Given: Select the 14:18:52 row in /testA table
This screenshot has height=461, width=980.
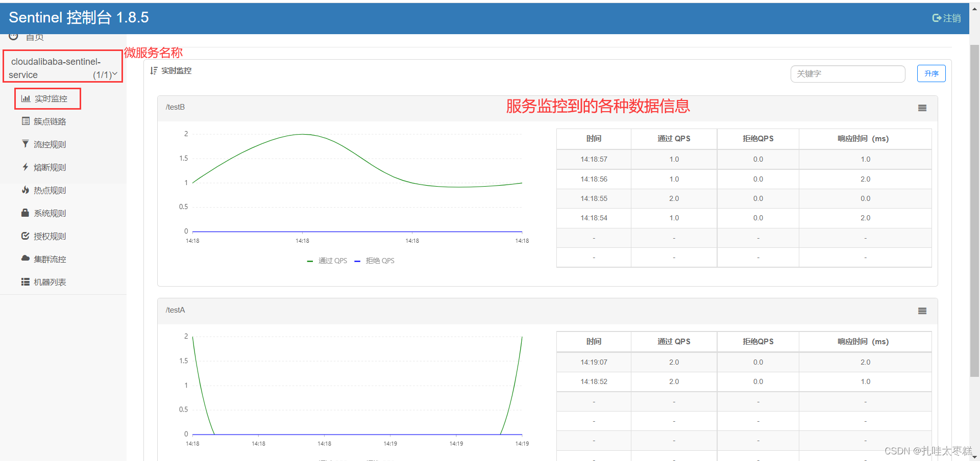Looking at the screenshot, I should (x=744, y=381).
